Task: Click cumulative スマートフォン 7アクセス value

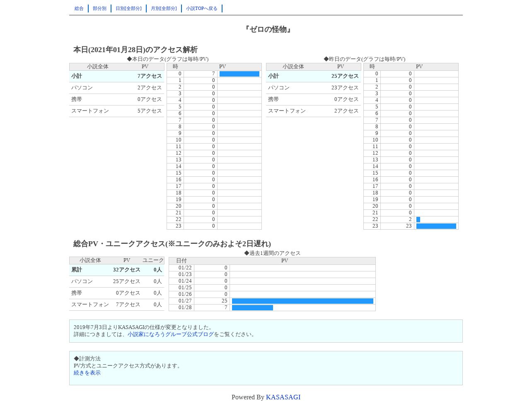Action: point(128,305)
